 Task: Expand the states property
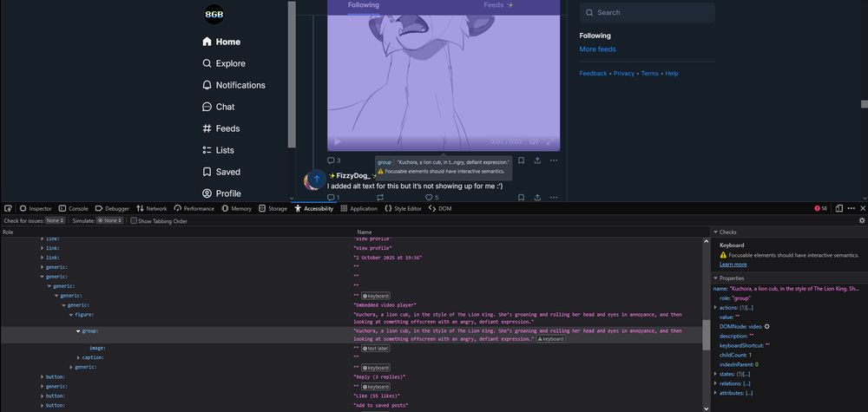pyautogui.click(x=716, y=374)
